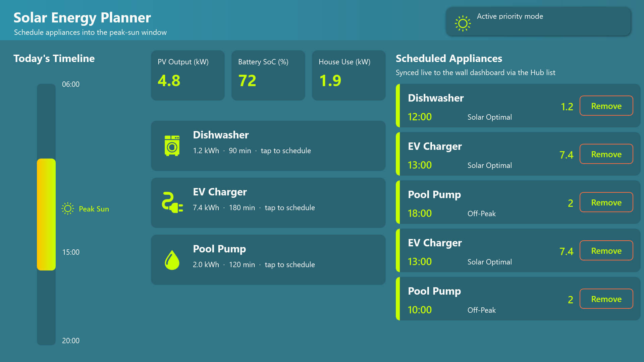The height and width of the screenshot is (362, 644).
Task: Tap the Dishwasher card to schedule it
Action: 268,146
